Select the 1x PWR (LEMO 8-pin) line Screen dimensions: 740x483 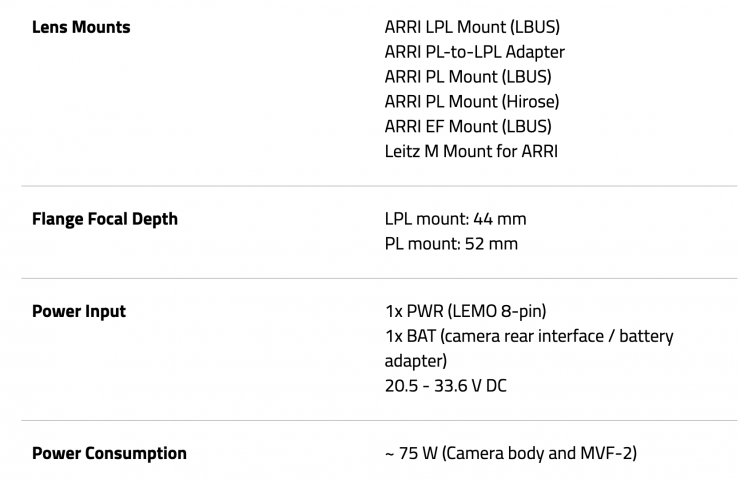[x=465, y=311]
